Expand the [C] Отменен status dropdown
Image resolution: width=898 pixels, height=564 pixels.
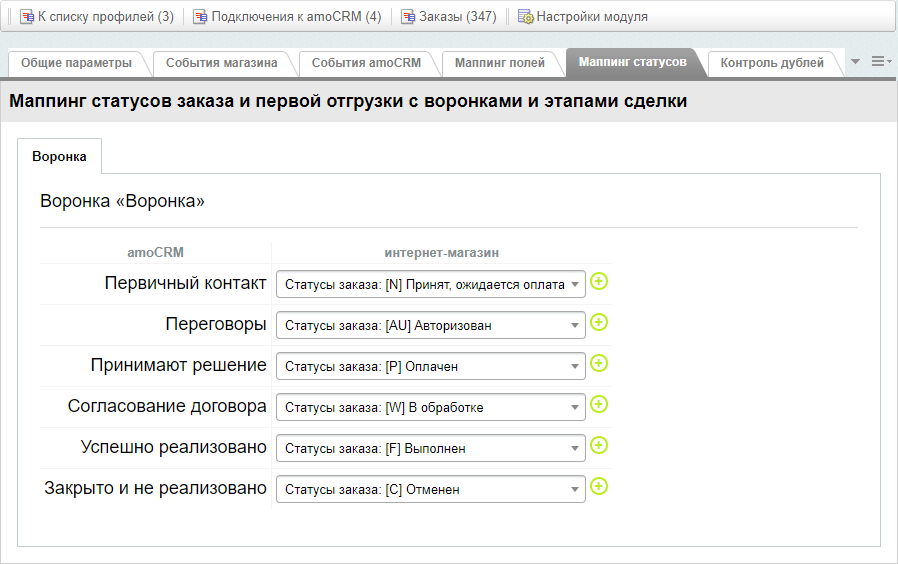430,490
